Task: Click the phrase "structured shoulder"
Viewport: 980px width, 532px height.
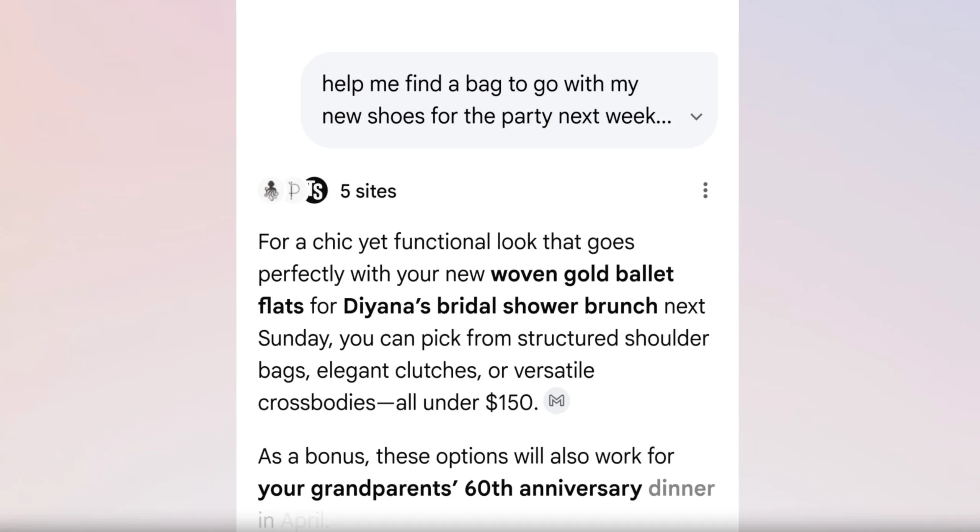Action: point(613,338)
